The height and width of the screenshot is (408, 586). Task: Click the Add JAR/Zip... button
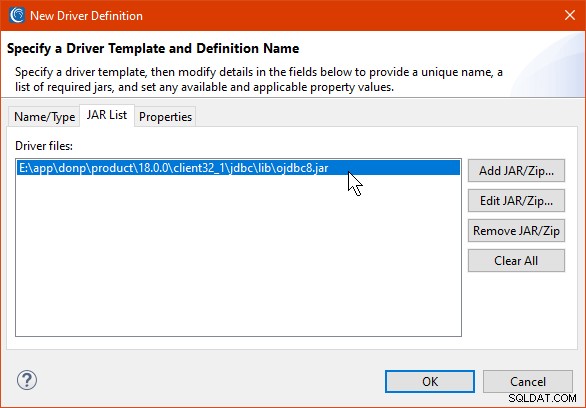[516, 171]
